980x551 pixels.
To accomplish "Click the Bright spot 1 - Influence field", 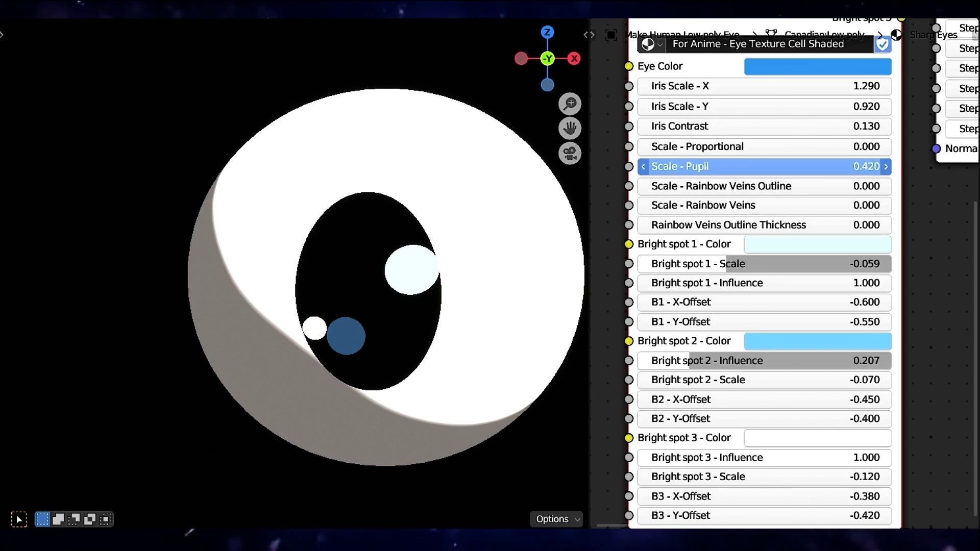I will point(765,283).
